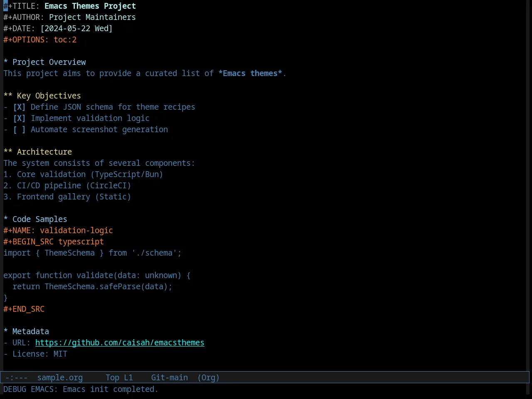
Task: Click the date stamp [2024-05-22 Wed]
Action: (76, 29)
